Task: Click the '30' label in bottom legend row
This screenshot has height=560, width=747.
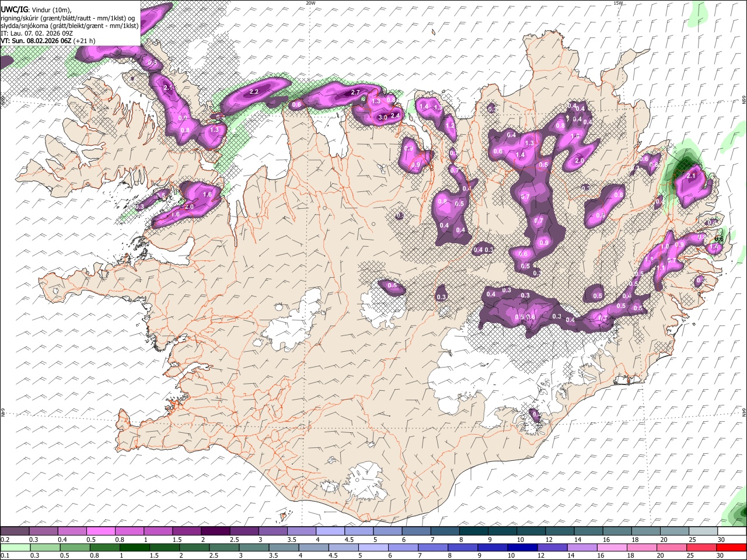Action: pos(720,555)
